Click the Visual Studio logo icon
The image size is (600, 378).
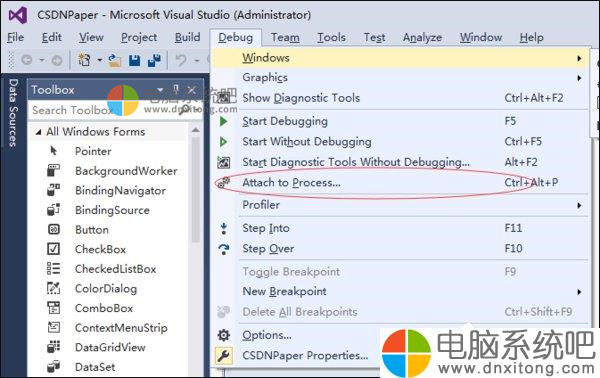(x=18, y=16)
